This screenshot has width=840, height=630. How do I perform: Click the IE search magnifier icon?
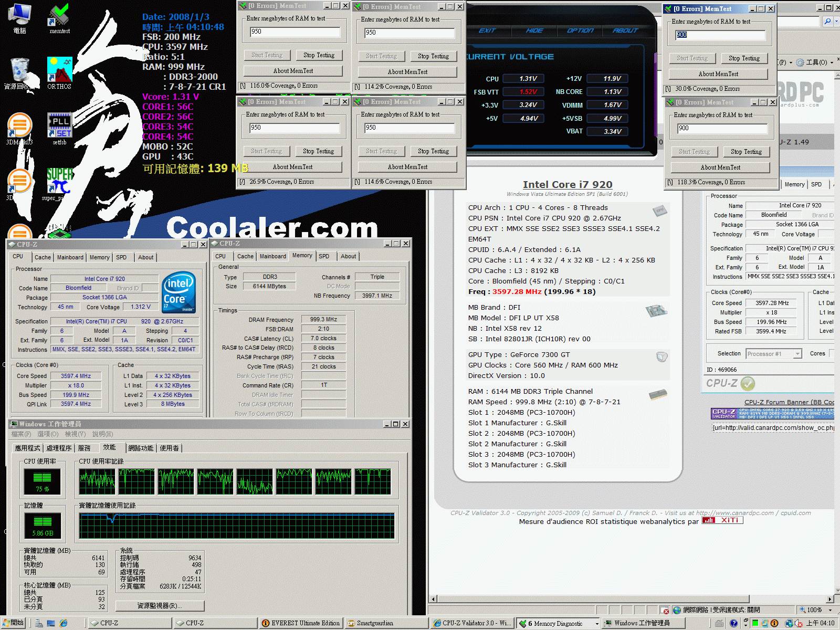pyautogui.click(x=827, y=22)
